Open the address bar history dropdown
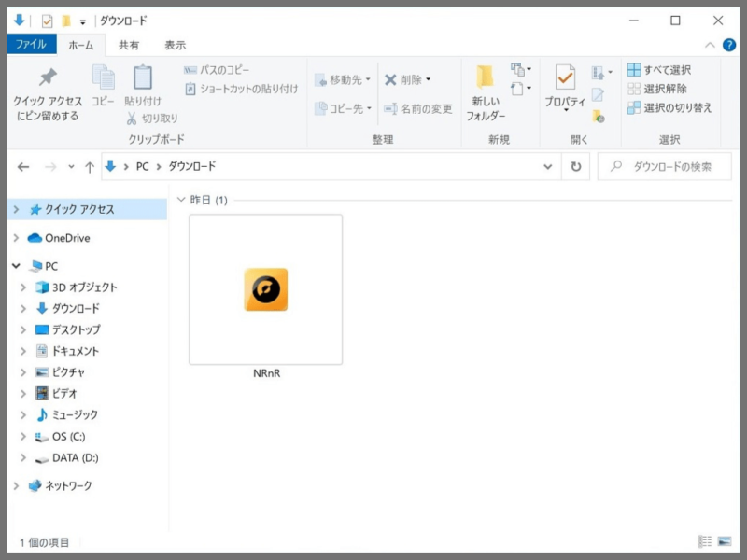 point(548,167)
